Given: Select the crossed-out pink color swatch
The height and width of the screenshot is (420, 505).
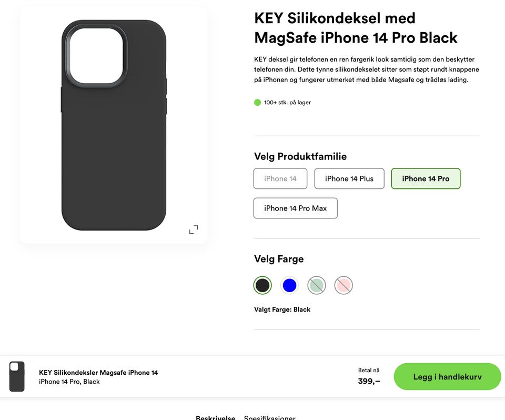Looking at the screenshot, I should 344,285.
